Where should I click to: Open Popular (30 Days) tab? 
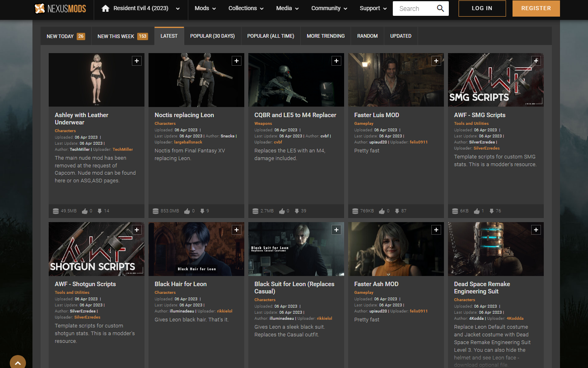click(213, 36)
